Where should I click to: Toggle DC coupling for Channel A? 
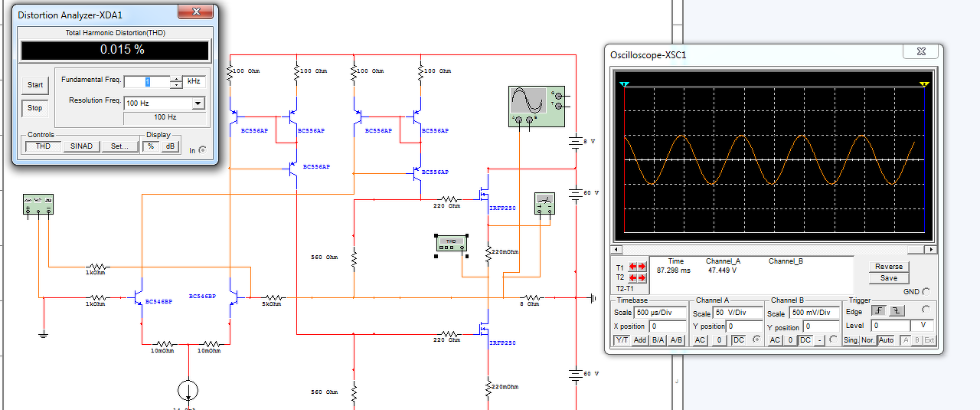coord(739,339)
